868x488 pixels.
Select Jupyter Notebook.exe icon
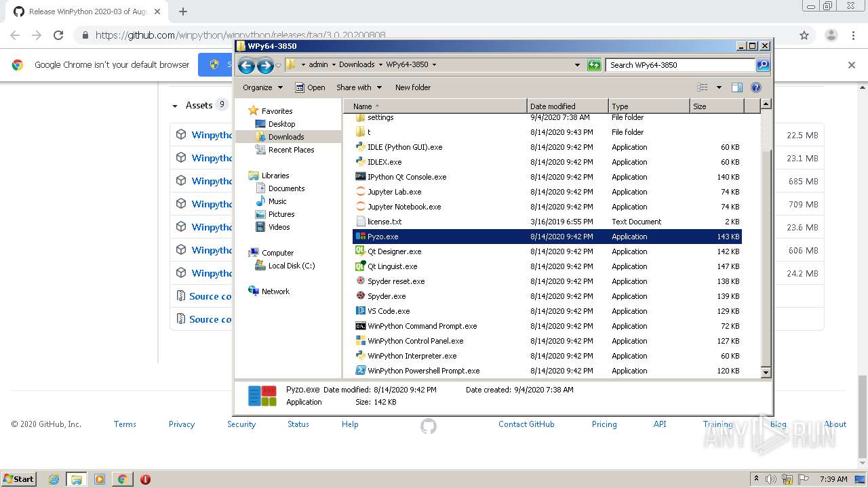click(x=361, y=207)
